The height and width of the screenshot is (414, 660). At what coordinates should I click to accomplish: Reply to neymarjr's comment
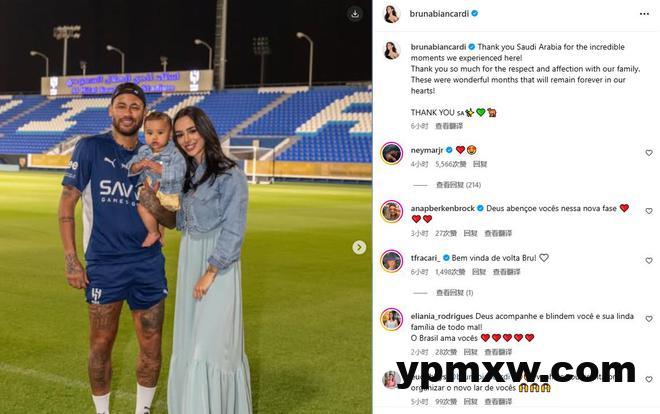coord(480,164)
